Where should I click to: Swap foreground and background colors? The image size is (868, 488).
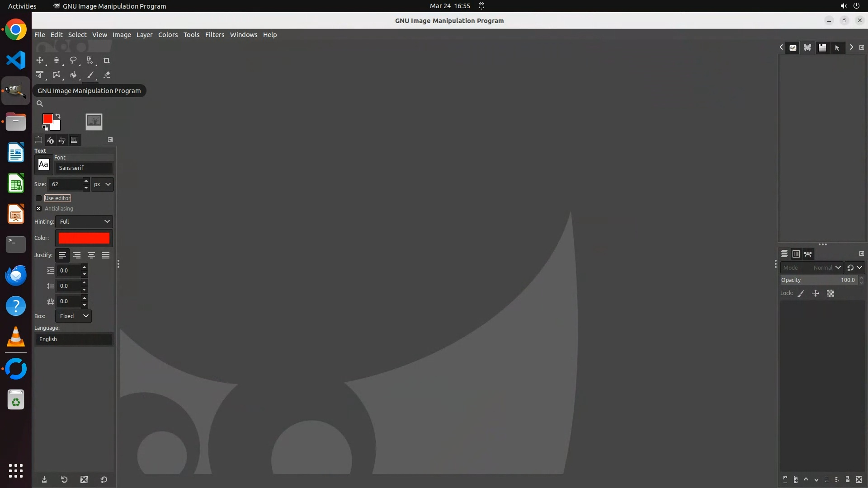point(58,116)
